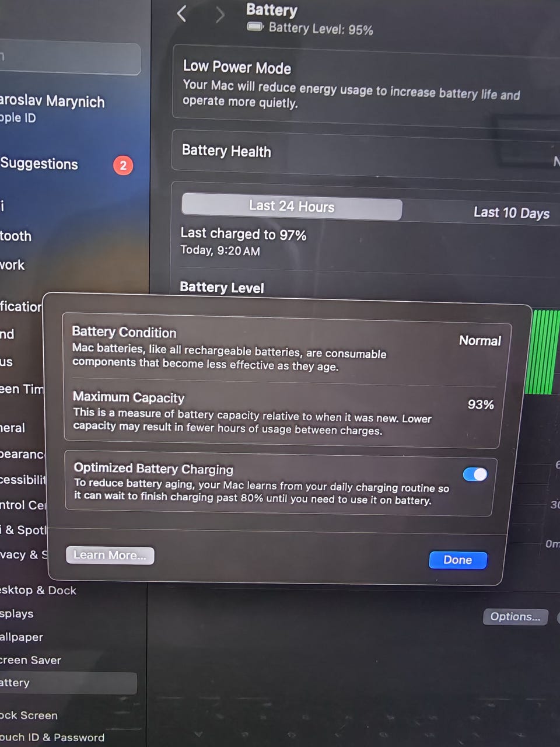Select Desktop & Dock in the sidebar

pos(38,590)
